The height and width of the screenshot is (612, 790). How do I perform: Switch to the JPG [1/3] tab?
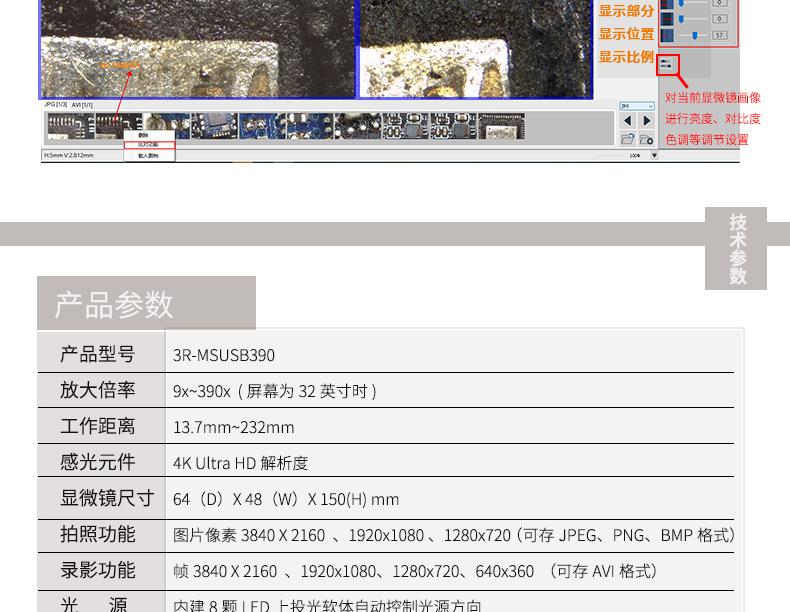pos(56,104)
